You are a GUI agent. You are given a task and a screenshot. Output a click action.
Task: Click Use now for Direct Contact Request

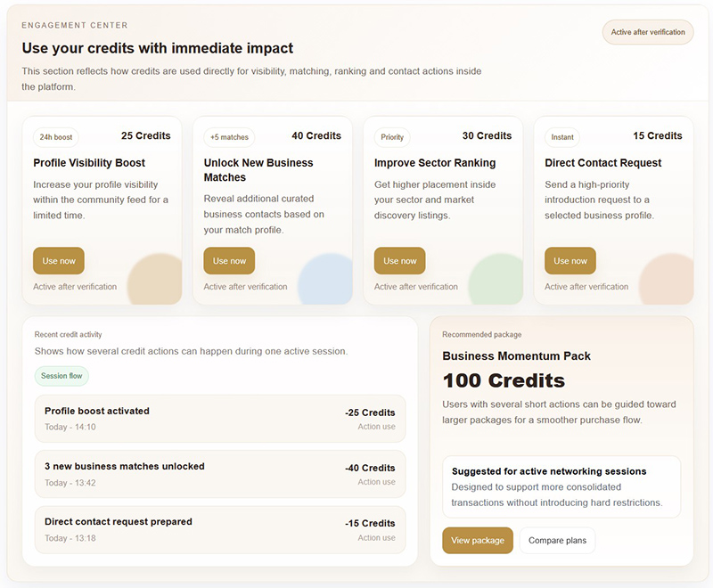[x=570, y=261]
